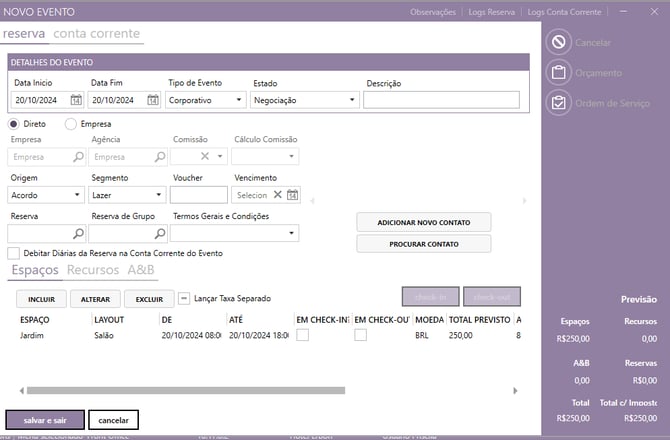The image size is (670, 440).
Task: Click the Adicionar Novo Contato button
Action: click(424, 222)
